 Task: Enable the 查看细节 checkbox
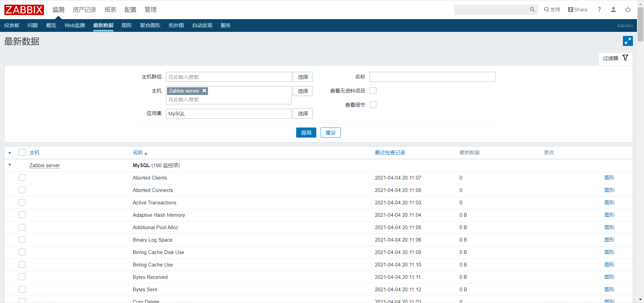373,105
